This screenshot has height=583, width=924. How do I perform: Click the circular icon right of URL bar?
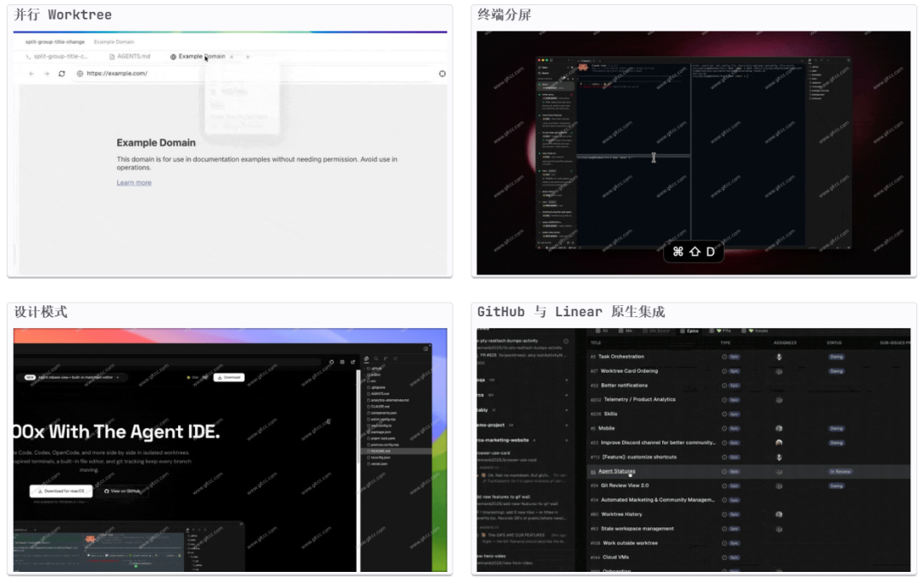pos(442,74)
